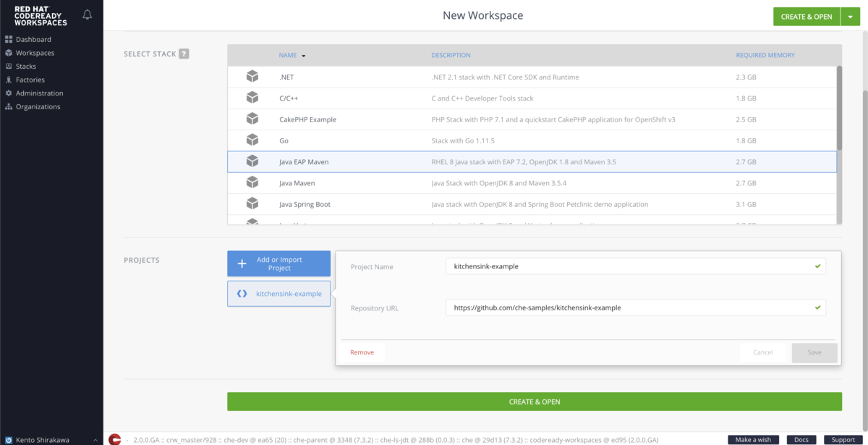868x445 pixels.
Task: Select the Java Maven stack name
Action: point(297,183)
